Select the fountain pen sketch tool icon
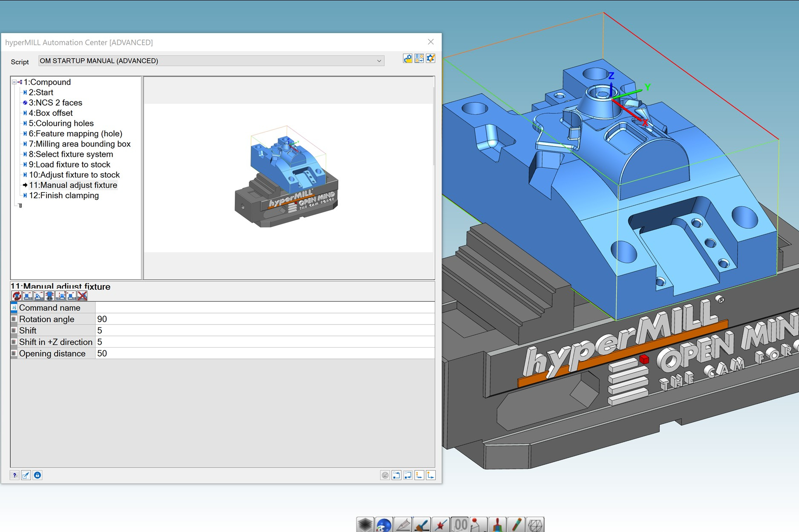The height and width of the screenshot is (532, 799). click(403, 524)
